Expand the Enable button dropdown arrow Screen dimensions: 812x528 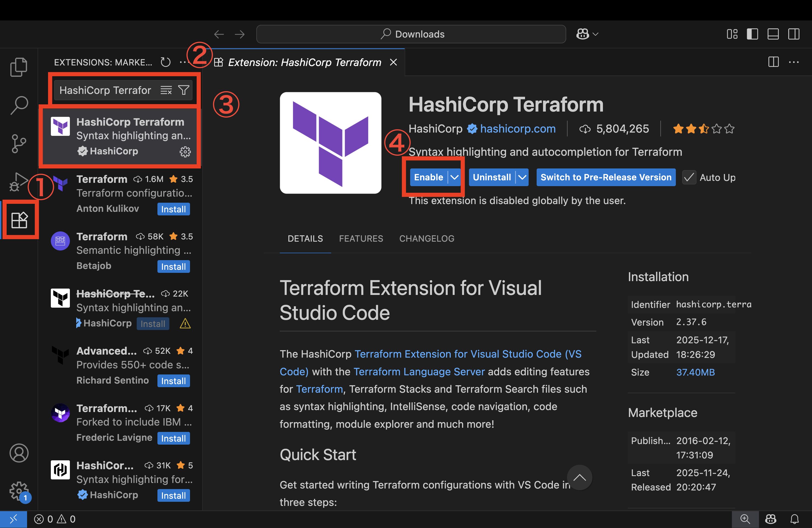coord(454,177)
